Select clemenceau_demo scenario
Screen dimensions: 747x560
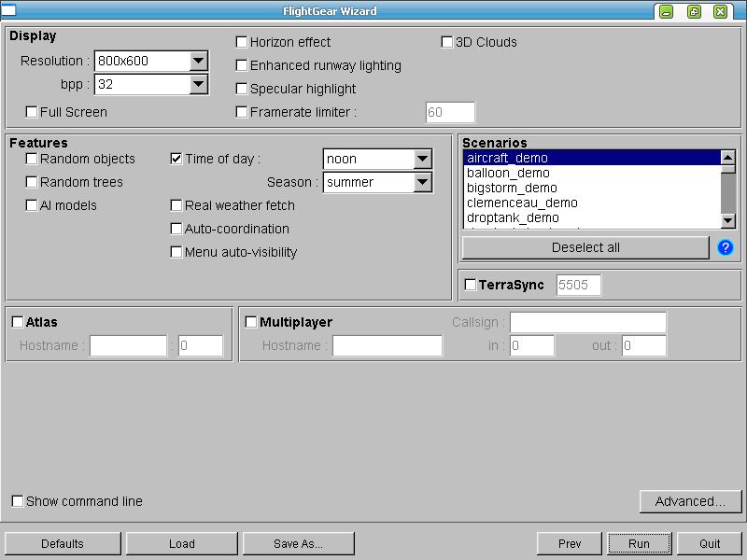(592, 203)
